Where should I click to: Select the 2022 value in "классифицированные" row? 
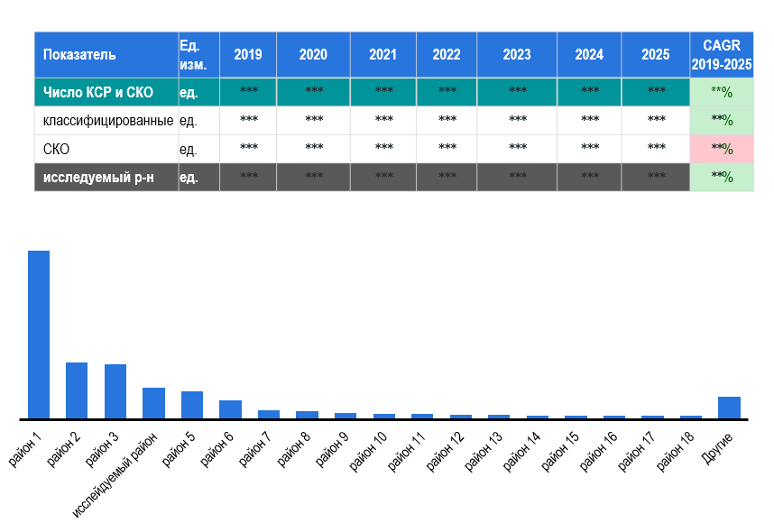tap(447, 121)
